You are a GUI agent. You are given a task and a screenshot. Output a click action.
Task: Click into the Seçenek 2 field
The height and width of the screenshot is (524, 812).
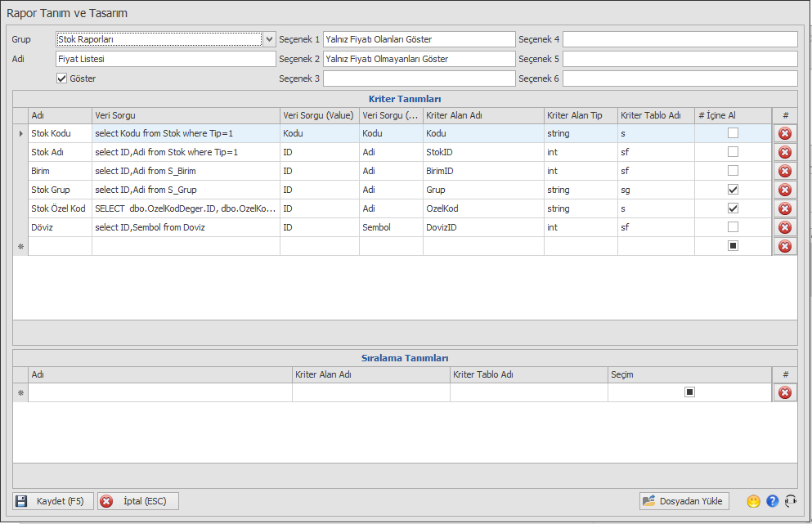pos(419,59)
